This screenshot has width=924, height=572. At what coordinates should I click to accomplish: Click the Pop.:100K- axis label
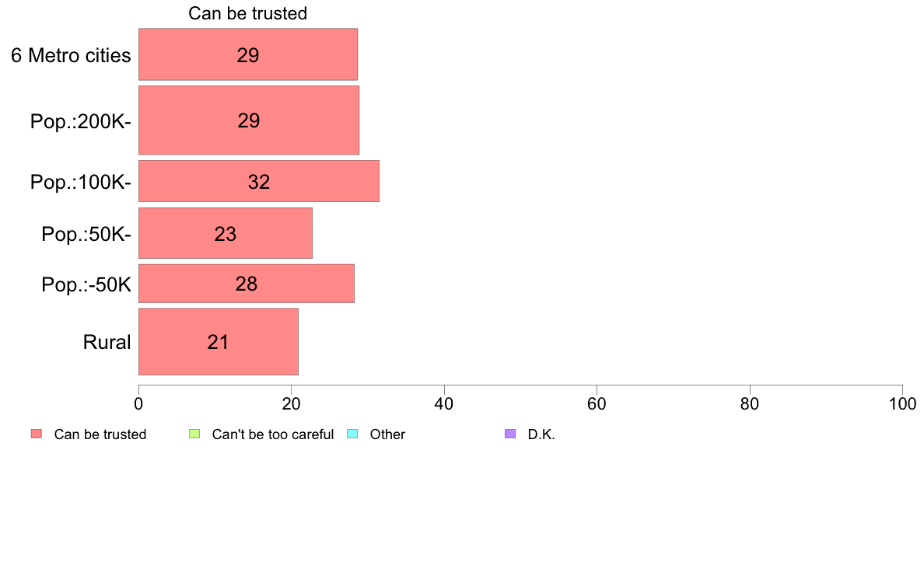(81, 182)
